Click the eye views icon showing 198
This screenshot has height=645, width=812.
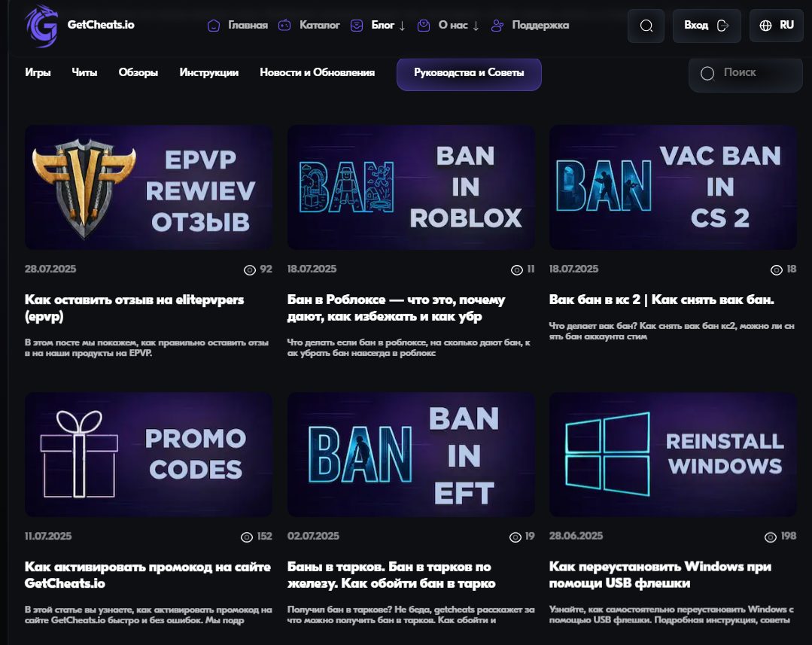click(x=771, y=537)
